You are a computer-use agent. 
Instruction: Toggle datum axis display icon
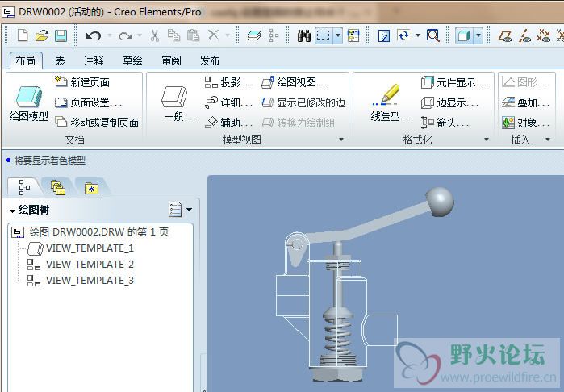[x=524, y=35]
